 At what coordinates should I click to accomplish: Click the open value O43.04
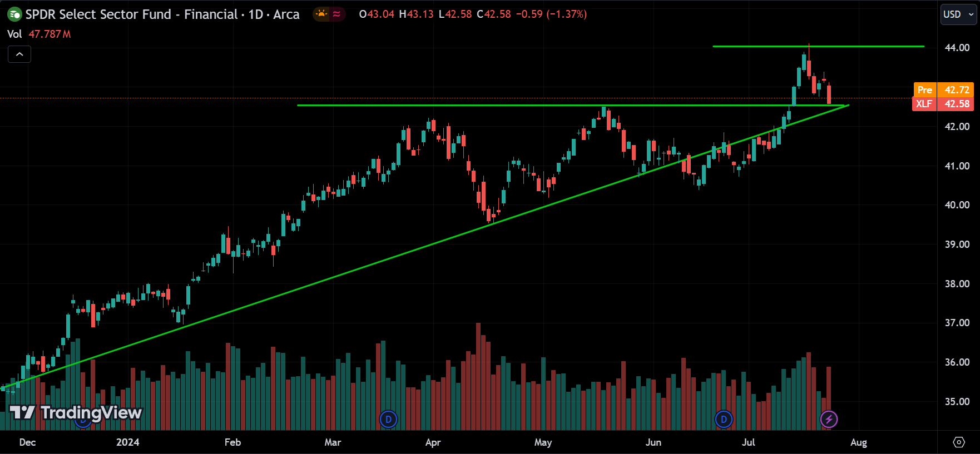point(377,14)
